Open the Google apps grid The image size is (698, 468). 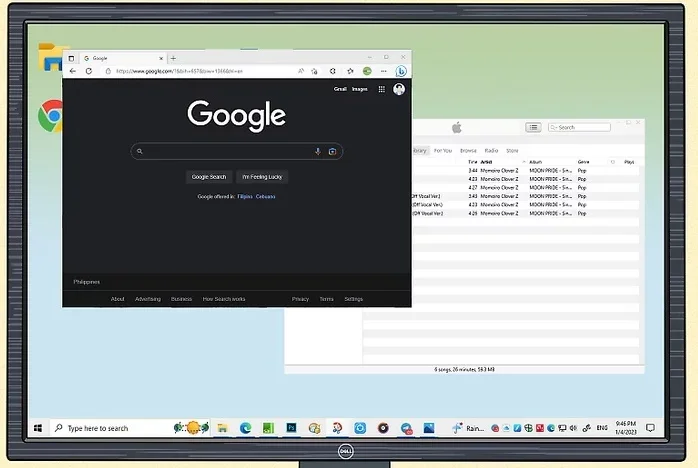(381, 89)
